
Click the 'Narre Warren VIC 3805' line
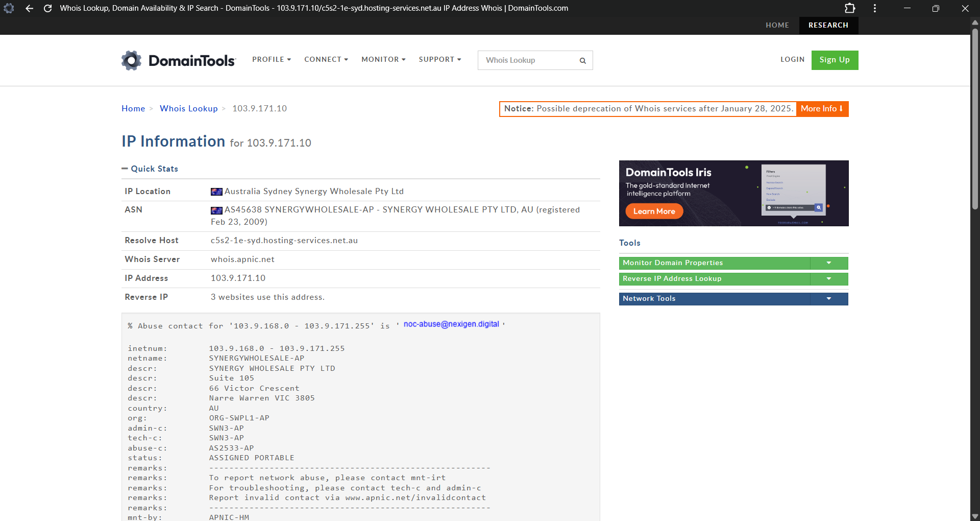[262, 398]
